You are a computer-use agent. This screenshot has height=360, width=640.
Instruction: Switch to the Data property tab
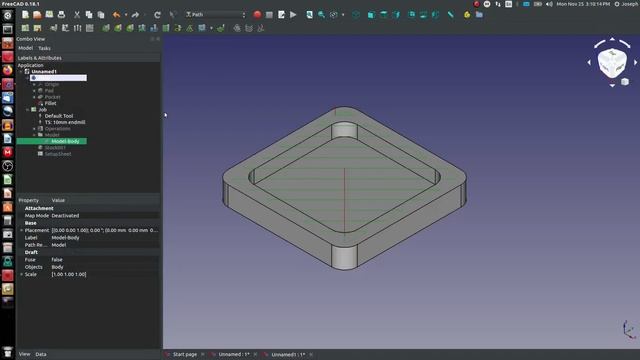[41, 354]
